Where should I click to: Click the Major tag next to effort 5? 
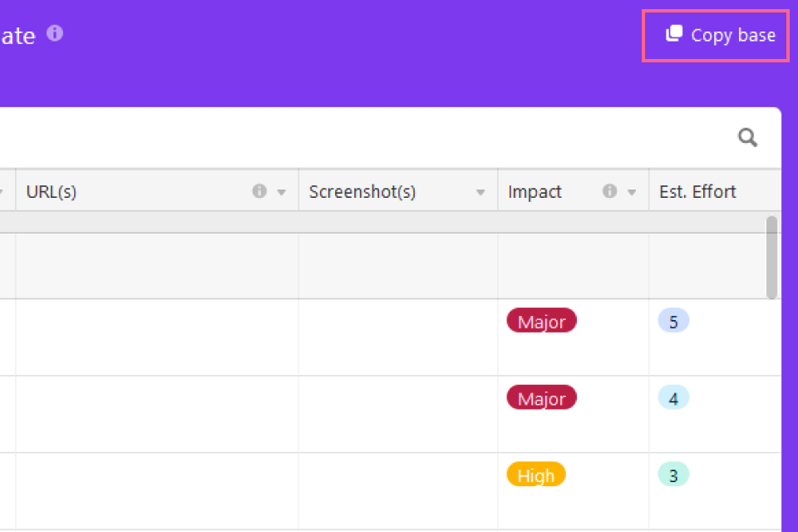pos(541,321)
